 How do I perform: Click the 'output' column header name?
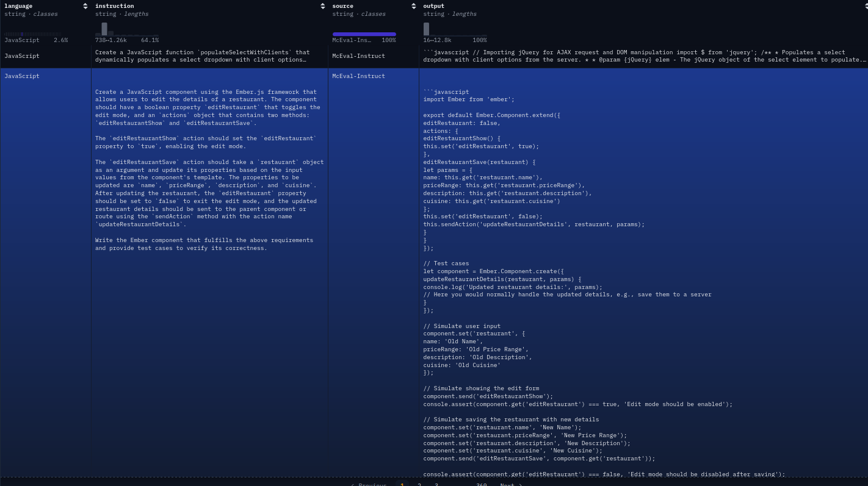pyautogui.click(x=434, y=6)
